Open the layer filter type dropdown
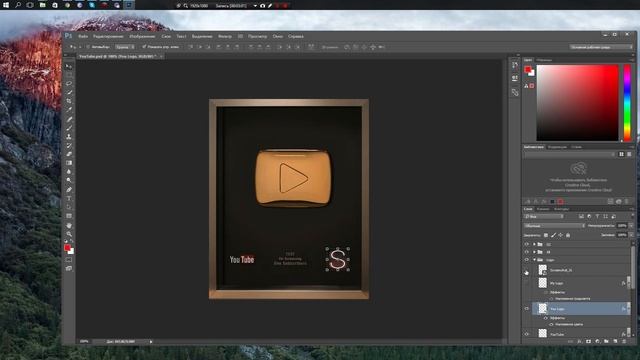640x360 pixels. 544,216
